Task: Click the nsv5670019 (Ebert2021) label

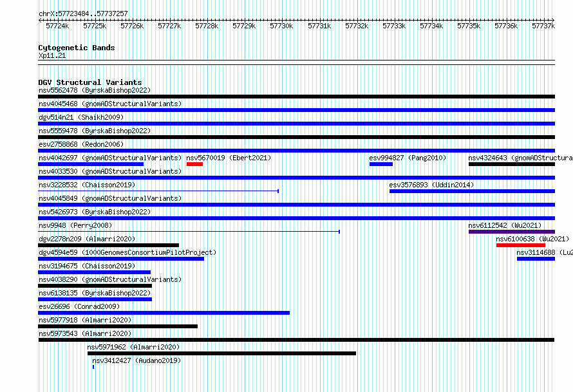Action: [x=229, y=158]
